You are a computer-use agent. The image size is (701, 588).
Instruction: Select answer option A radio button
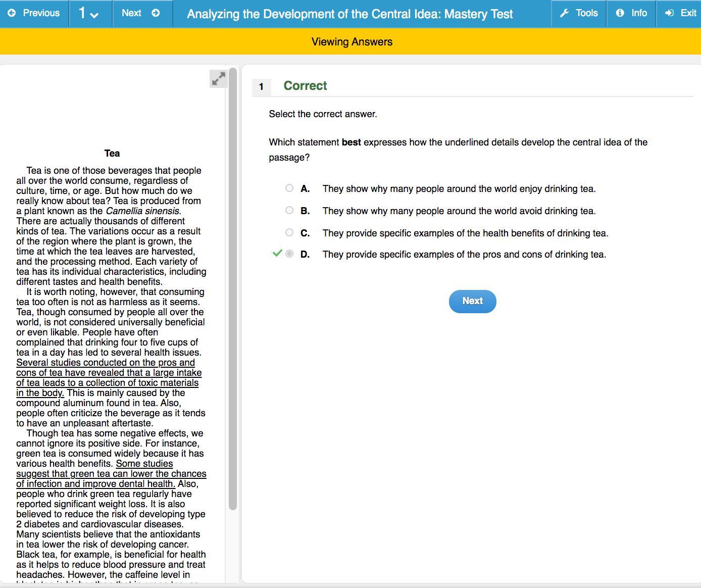[289, 188]
